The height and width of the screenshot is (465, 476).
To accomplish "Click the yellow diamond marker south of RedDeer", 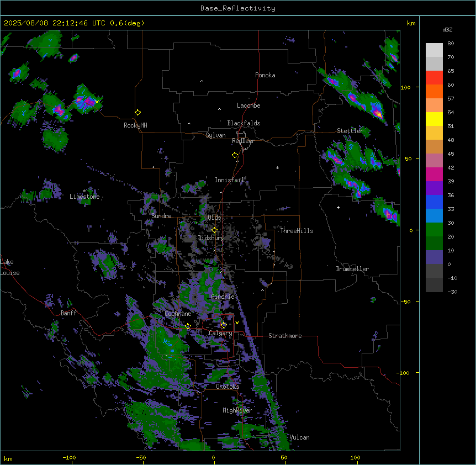I will click(x=235, y=155).
